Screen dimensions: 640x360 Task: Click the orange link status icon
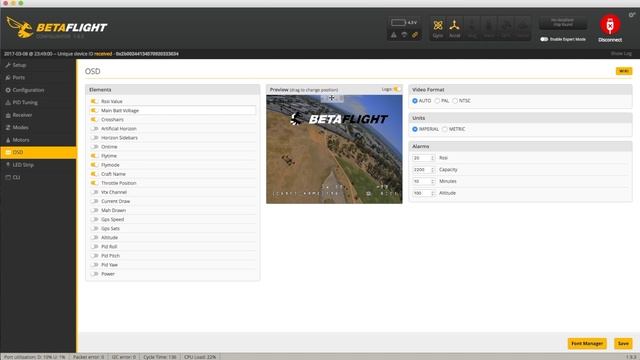click(415, 35)
